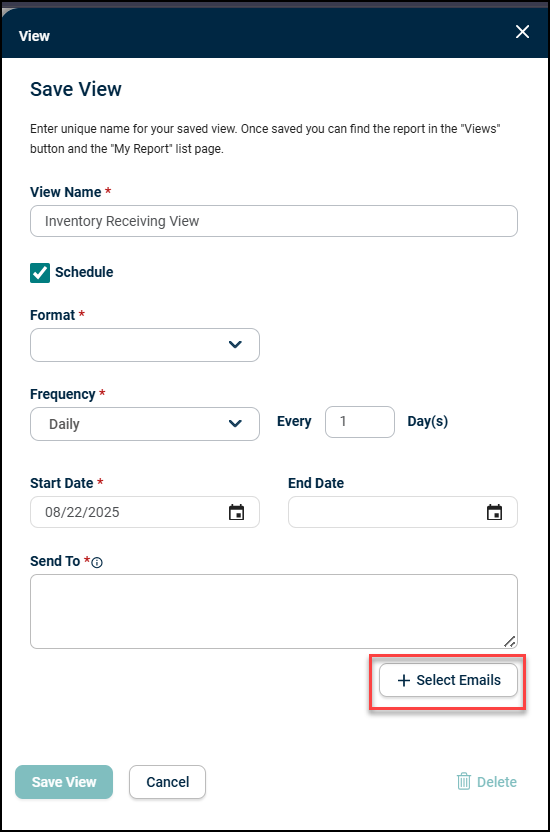Open the Format dropdown

coord(145,345)
